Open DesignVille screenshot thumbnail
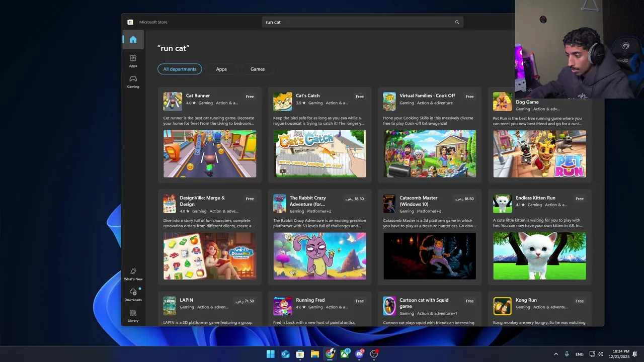Viewport: 644px width, 362px height. tap(210, 256)
